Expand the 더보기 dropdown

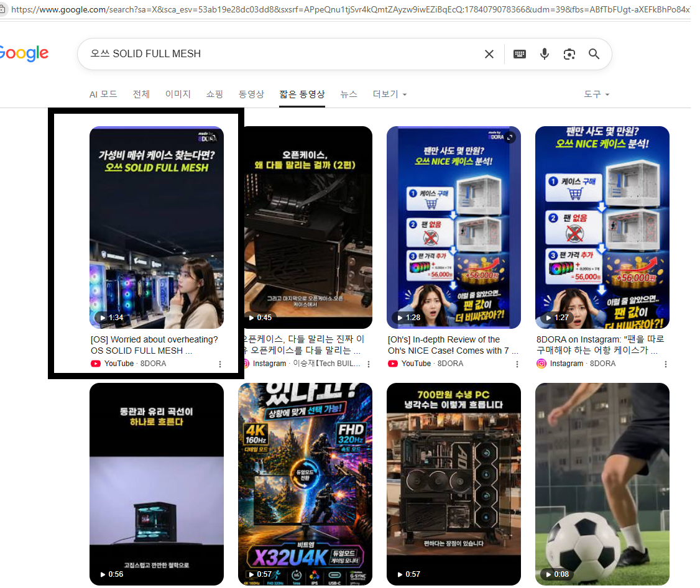click(389, 94)
